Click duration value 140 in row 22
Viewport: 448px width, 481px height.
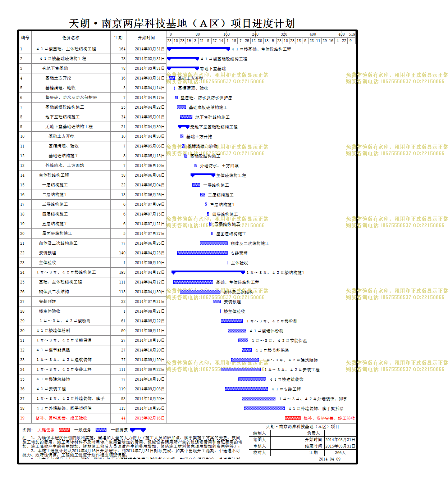coord(122,253)
